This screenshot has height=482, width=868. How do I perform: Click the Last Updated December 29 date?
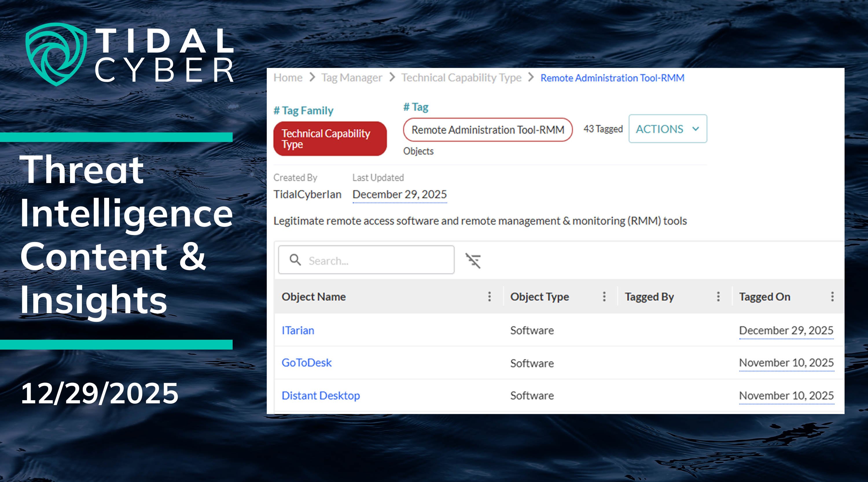click(399, 194)
